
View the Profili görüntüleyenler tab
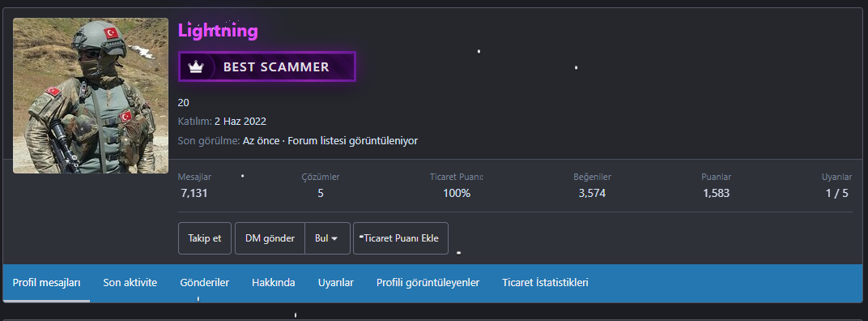[428, 283]
